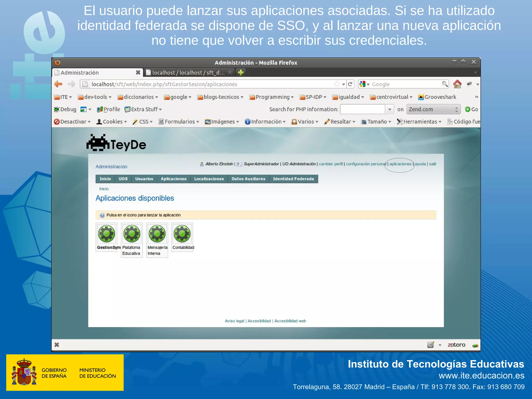532x399 pixels.
Task: Click the salir link to log out
Action: (x=433, y=164)
